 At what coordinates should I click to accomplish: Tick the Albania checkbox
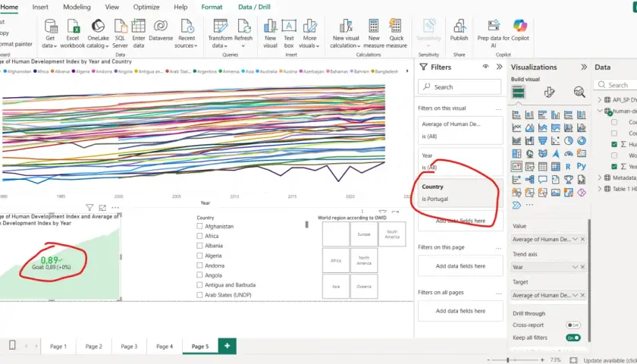pos(199,246)
